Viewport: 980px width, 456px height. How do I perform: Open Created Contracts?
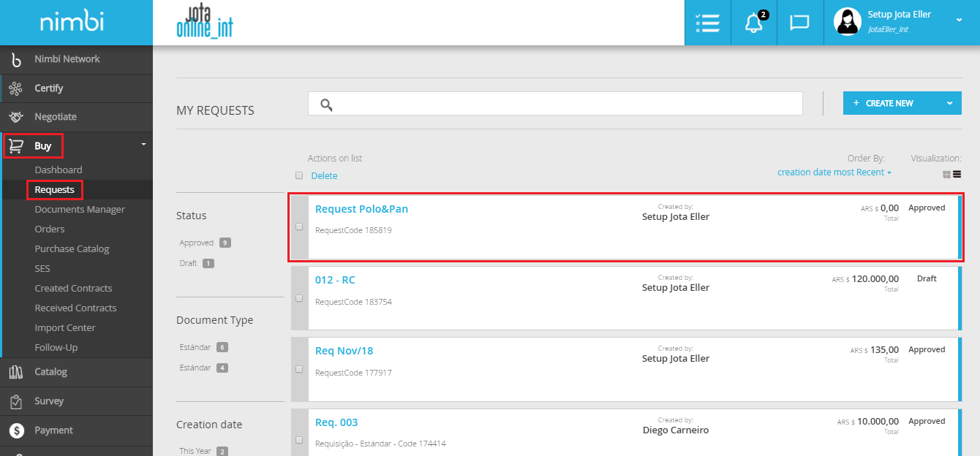(x=73, y=288)
